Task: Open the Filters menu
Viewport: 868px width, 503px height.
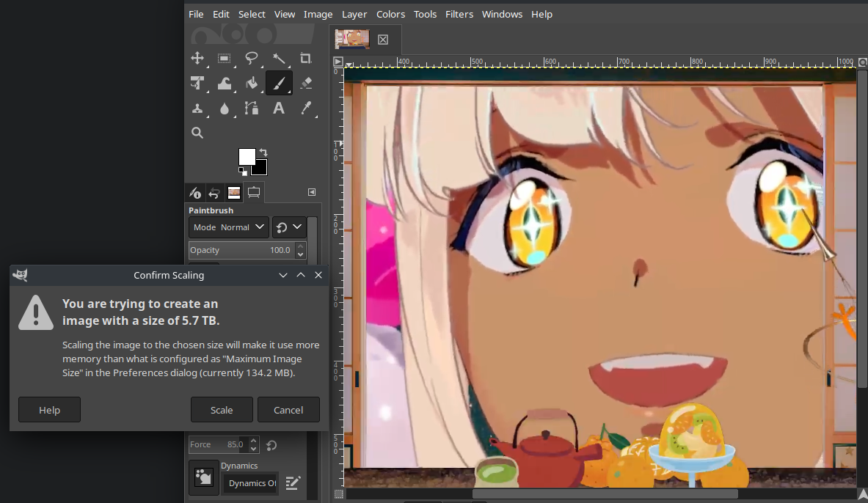Action: coord(459,14)
